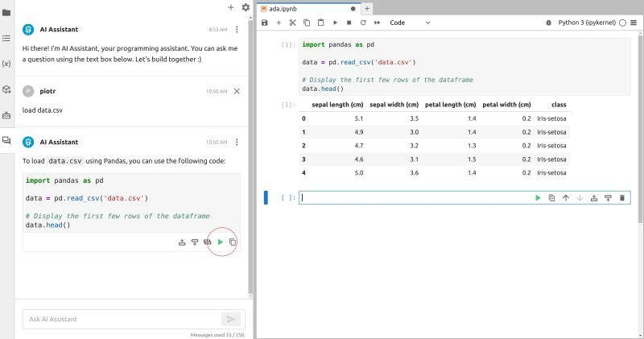Insert chat code below the active cell
Viewport: 644px width, 339px height.
[x=195, y=242]
